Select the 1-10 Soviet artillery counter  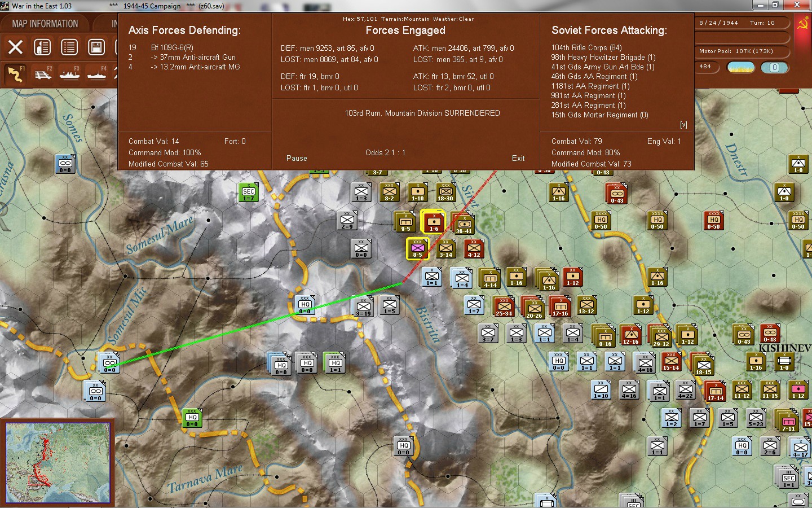click(x=417, y=192)
